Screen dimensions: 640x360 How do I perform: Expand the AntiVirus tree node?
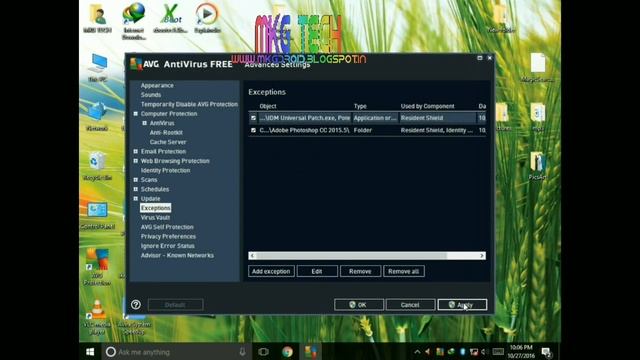[x=144, y=123]
